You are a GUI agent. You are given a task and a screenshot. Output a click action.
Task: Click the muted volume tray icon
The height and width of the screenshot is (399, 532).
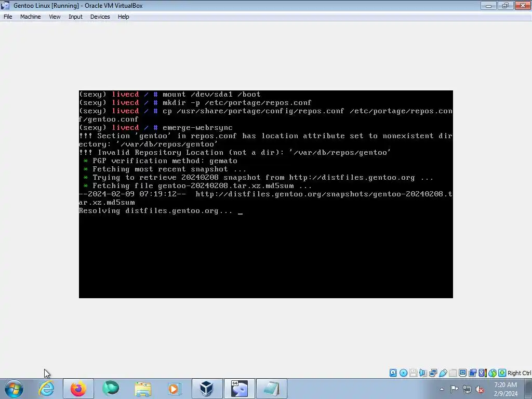[x=480, y=389]
